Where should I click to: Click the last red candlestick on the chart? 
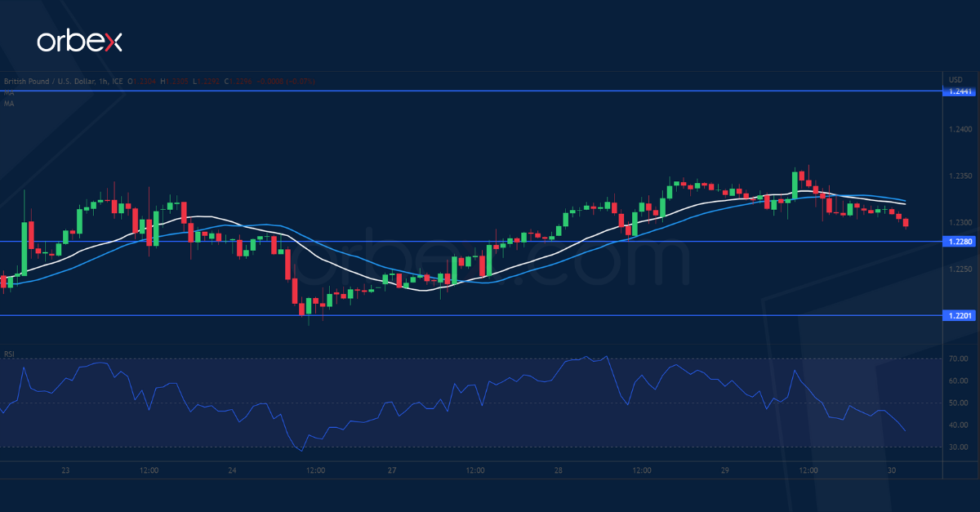906,223
